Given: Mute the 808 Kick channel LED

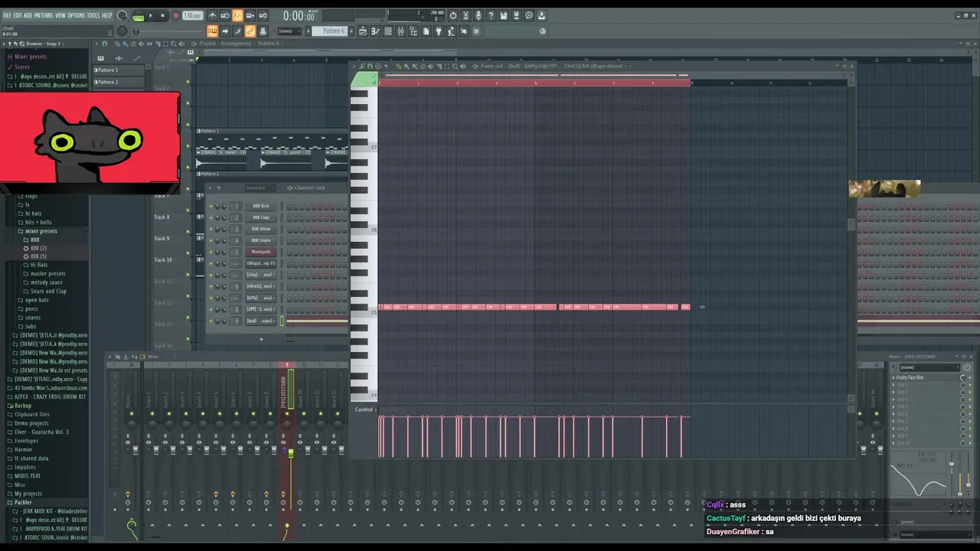Looking at the screenshot, I should [x=211, y=206].
